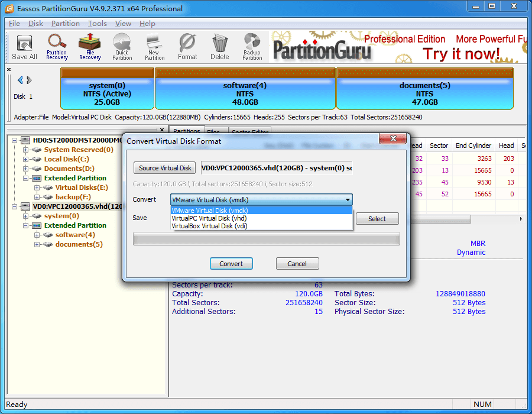Click the source virtual disk path field
This screenshot has height=414, width=532.
277,168
